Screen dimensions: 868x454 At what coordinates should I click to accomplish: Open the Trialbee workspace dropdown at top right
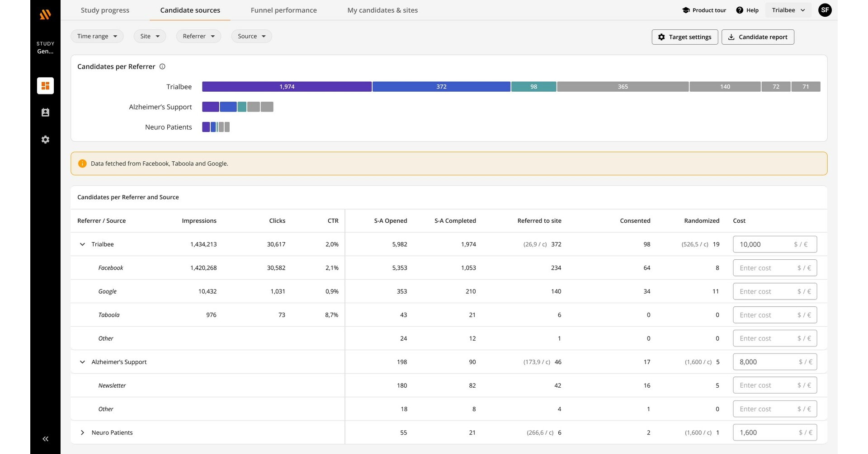pos(788,9)
